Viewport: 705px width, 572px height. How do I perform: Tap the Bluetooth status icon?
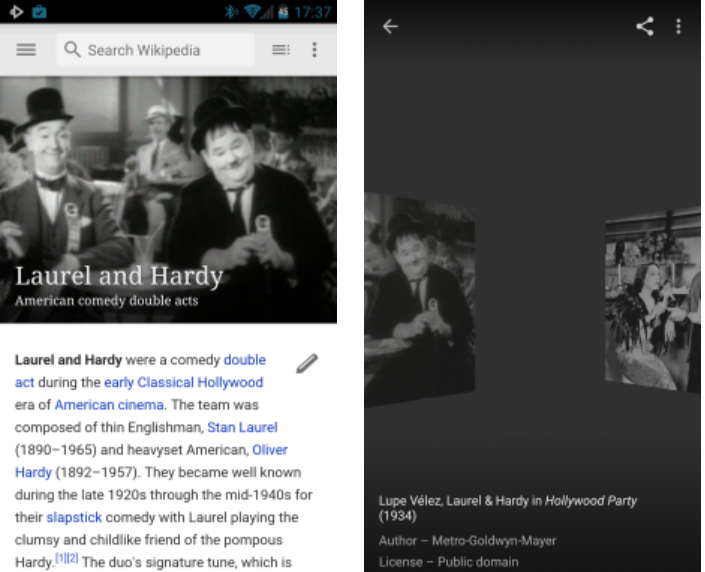click(231, 11)
